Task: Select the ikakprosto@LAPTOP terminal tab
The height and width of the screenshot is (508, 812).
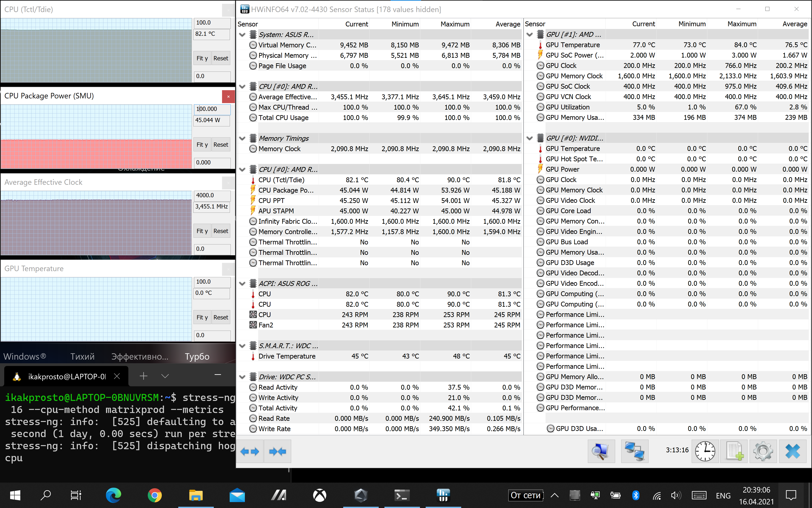Action: (66, 376)
